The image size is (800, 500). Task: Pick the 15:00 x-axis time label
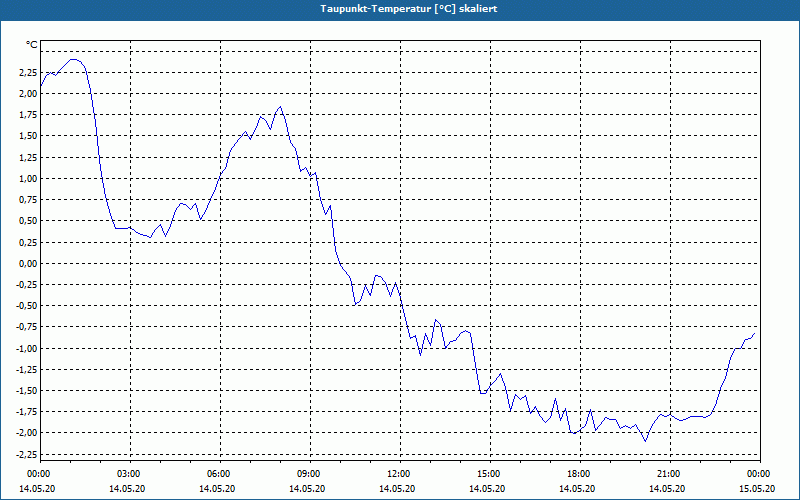coord(490,474)
